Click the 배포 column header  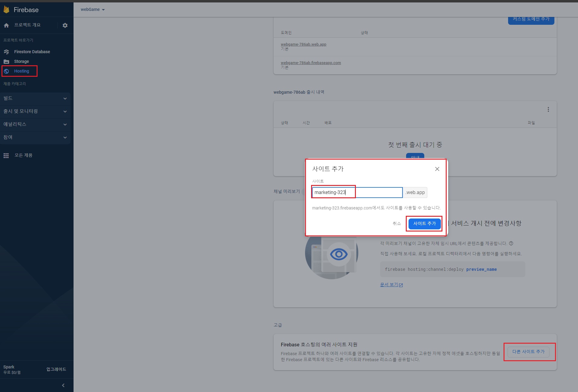328,123
